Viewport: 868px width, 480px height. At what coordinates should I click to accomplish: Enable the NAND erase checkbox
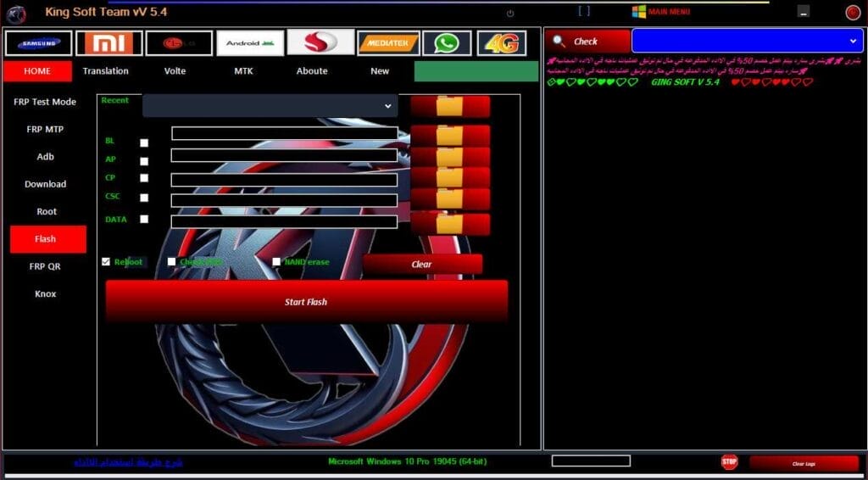pyautogui.click(x=276, y=262)
